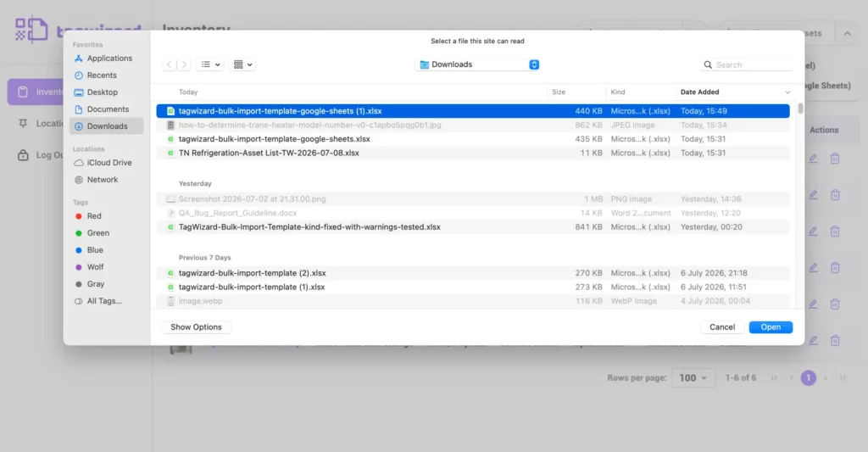The image size is (868, 452).
Task: Click Show Options button
Action: pos(196,327)
